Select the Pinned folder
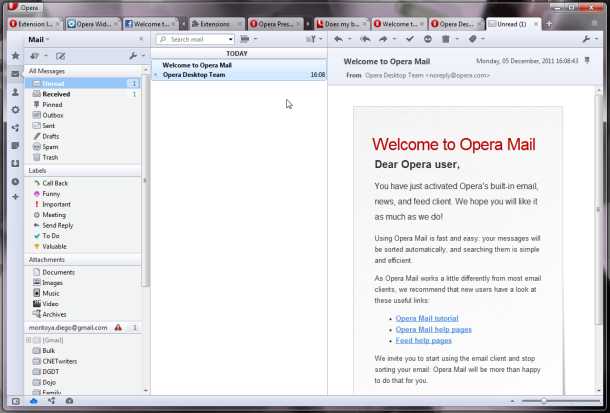Image resolution: width=610 pixels, height=413 pixels. click(x=83, y=105)
